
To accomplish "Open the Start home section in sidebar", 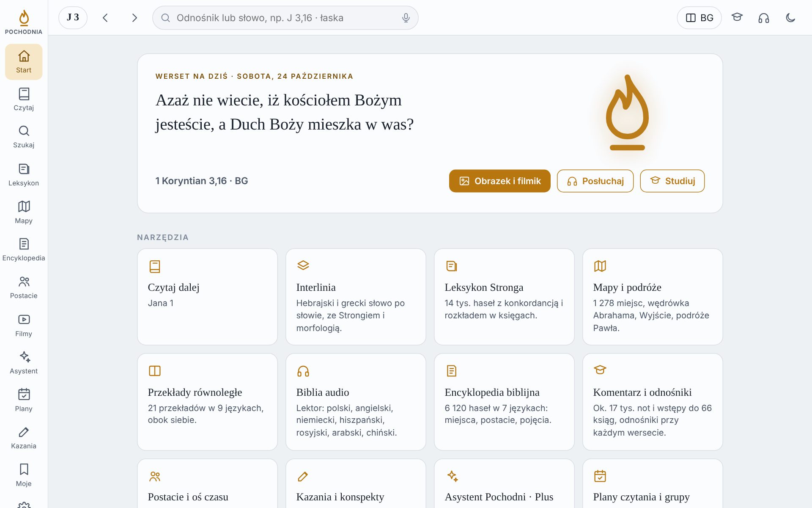I will pos(24,62).
